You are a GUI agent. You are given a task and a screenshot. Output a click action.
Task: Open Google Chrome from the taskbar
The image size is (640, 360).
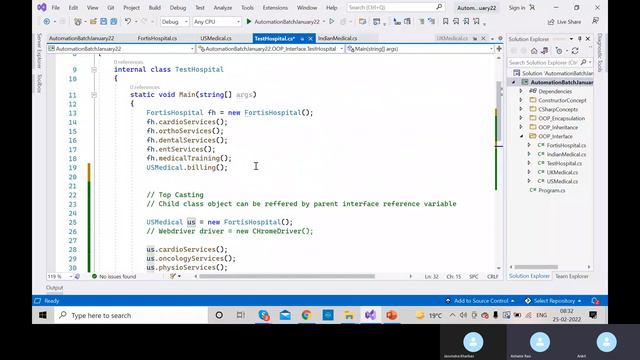[x=307, y=315]
